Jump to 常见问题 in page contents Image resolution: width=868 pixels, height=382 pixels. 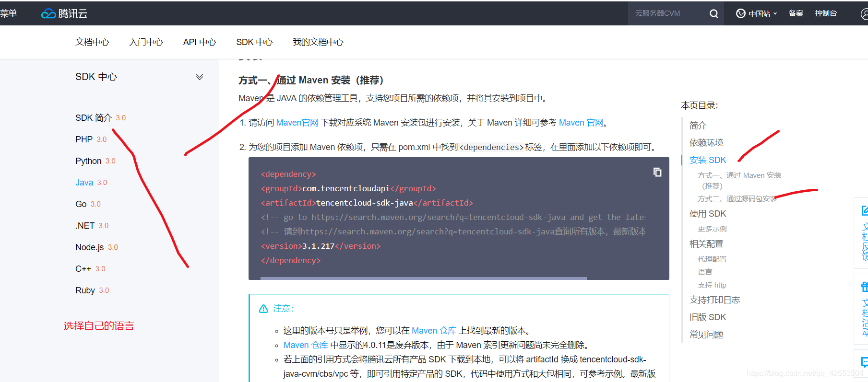click(x=706, y=335)
